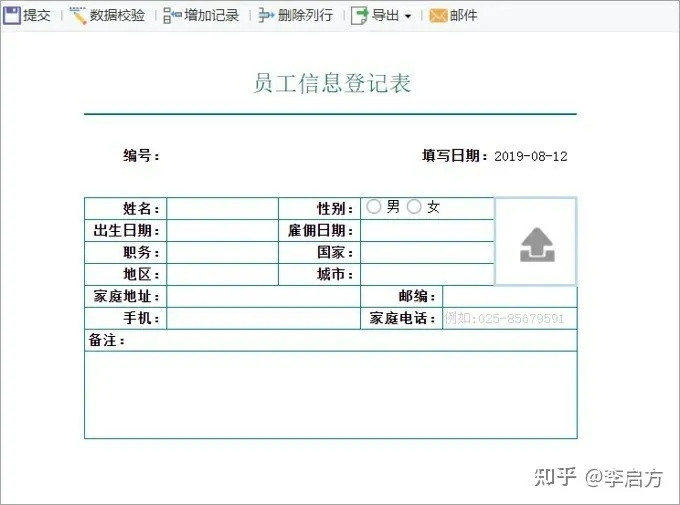The image size is (680, 505).
Task: Click the 邮件 envelope icon
Action: click(x=438, y=16)
